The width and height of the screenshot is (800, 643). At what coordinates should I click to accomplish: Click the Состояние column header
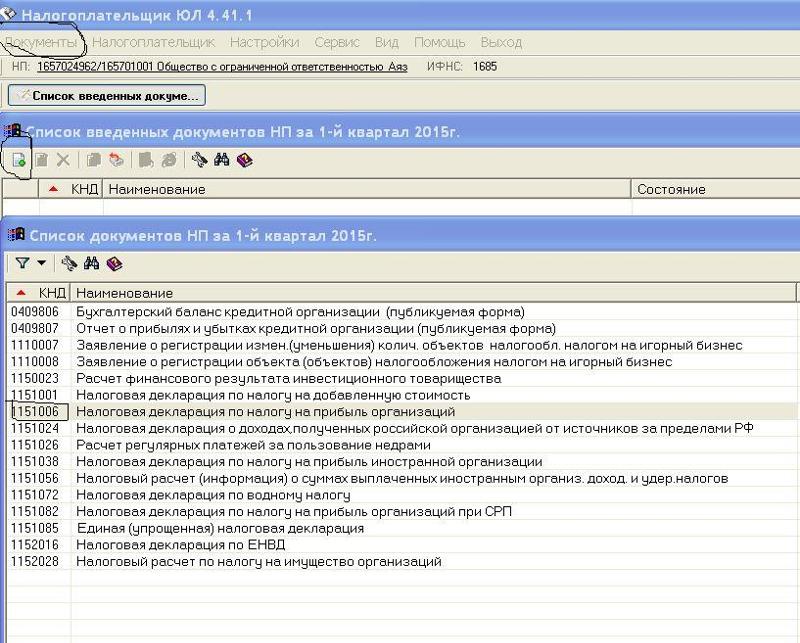click(716, 189)
